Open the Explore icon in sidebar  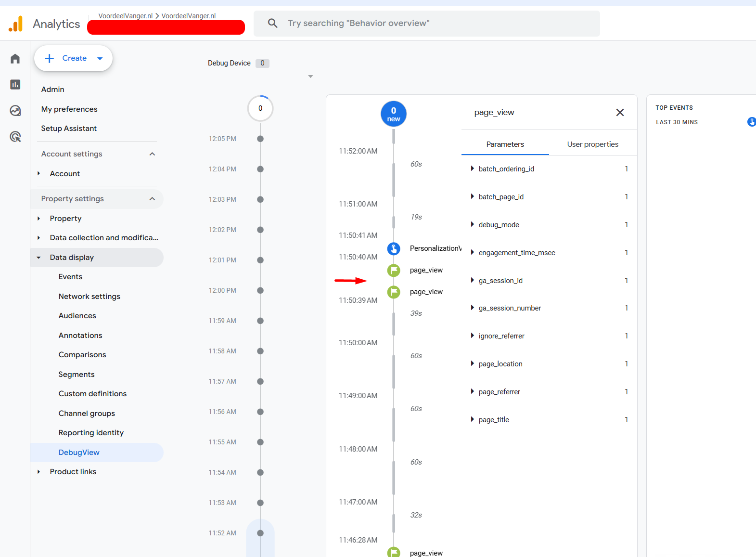pos(15,111)
